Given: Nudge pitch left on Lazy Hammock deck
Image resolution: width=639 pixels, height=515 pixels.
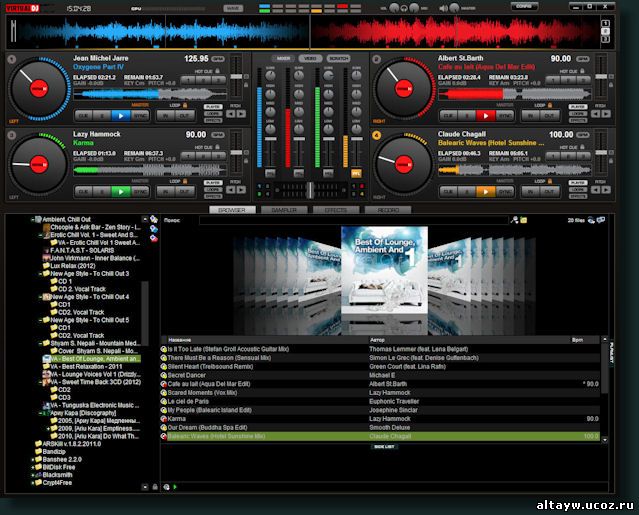Looking at the screenshot, I should pos(231,189).
